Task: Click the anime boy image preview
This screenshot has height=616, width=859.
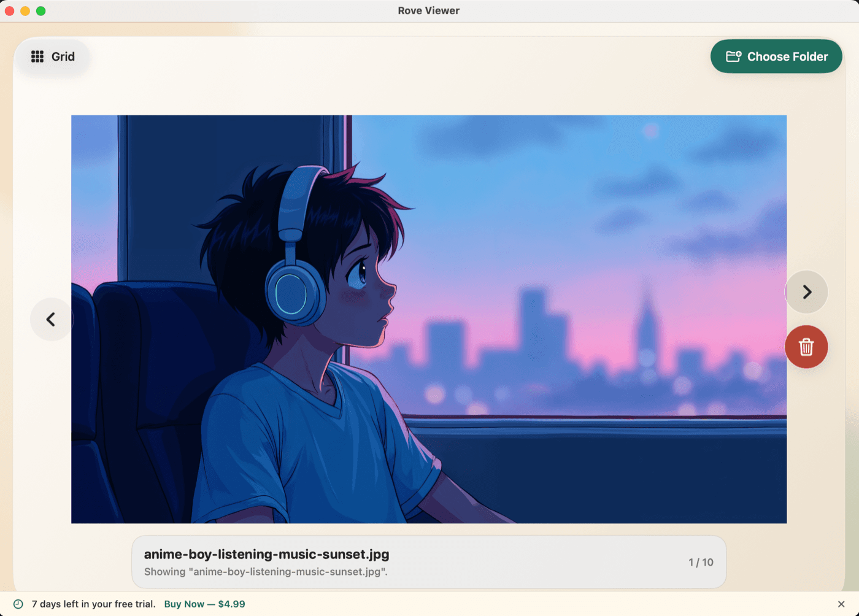Action: tap(429, 319)
